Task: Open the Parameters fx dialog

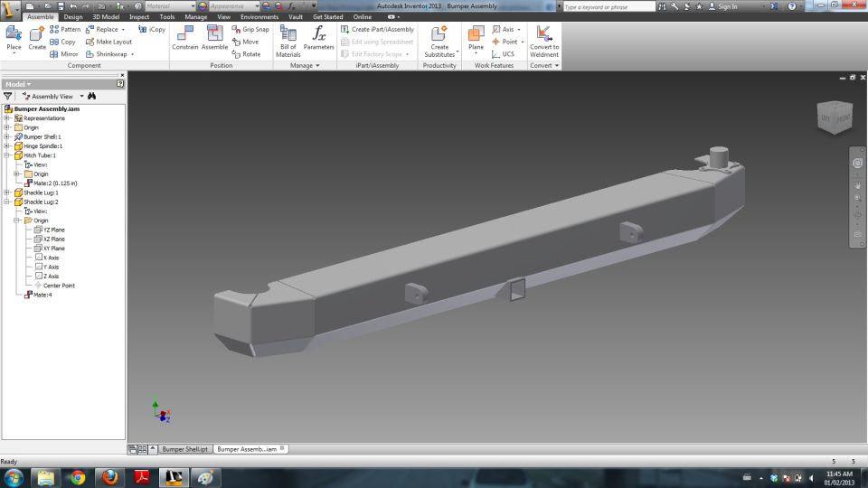Action: 319,38
